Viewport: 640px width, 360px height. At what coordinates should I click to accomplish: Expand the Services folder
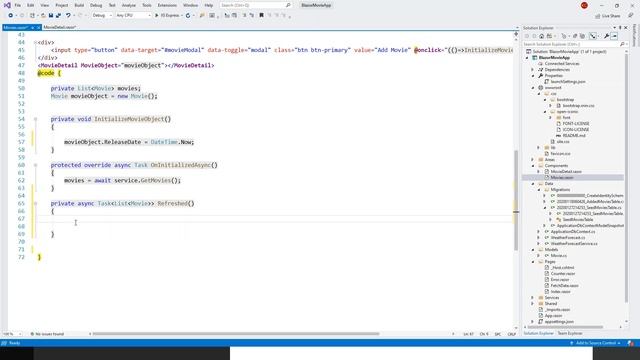[x=533, y=298]
